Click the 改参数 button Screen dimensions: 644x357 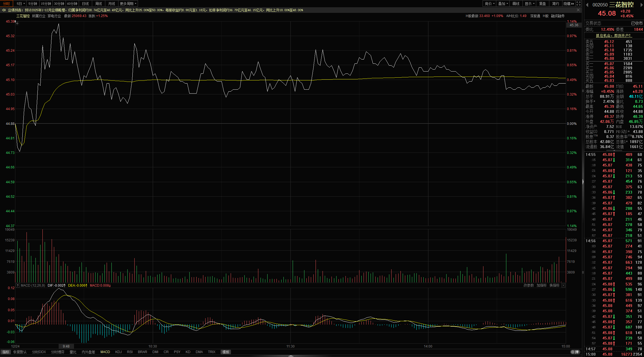point(528,285)
